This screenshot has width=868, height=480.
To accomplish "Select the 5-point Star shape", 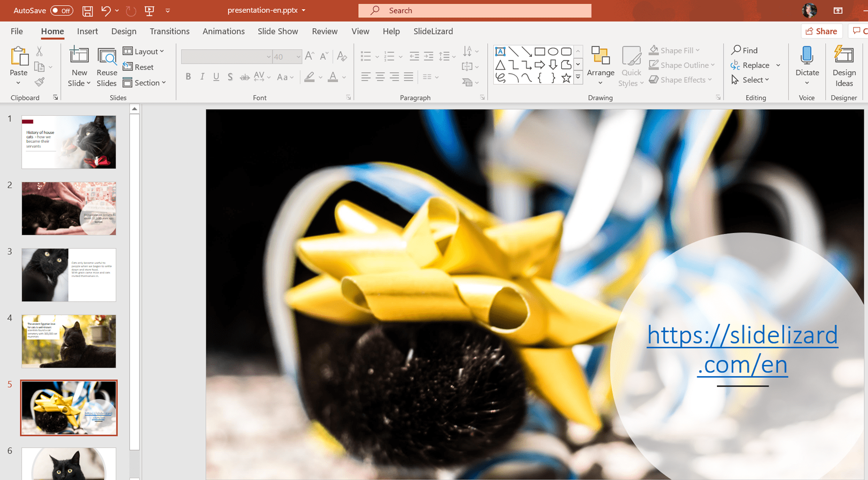I will click(x=566, y=78).
